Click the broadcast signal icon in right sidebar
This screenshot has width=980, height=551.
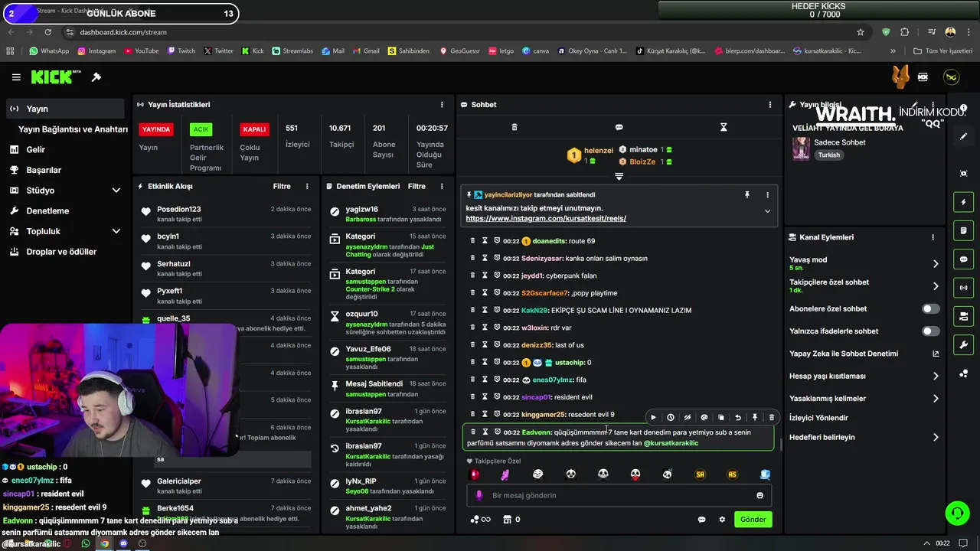[963, 288]
